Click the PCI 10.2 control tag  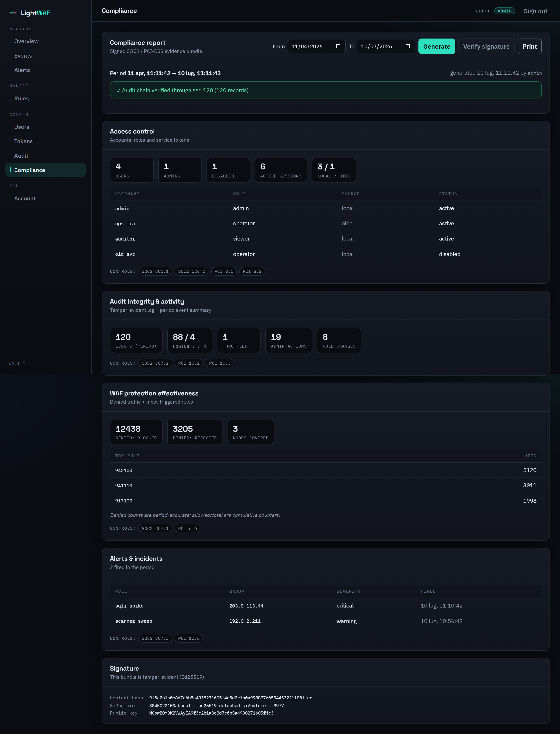(x=189, y=363)
